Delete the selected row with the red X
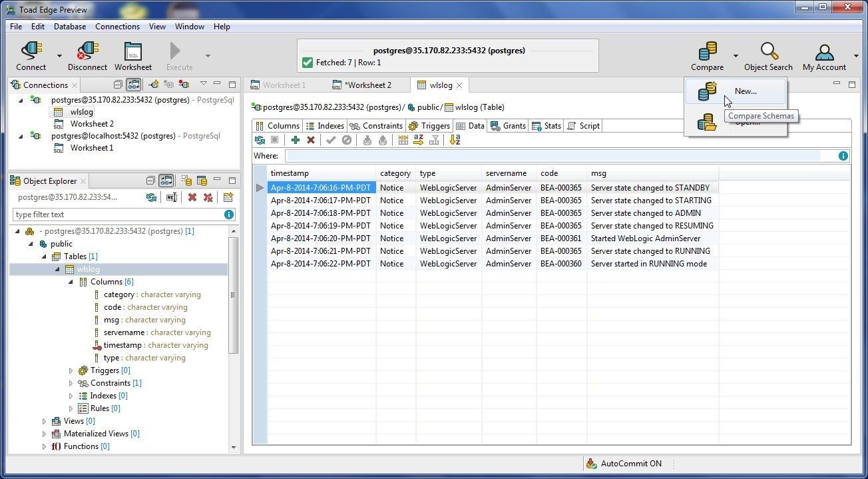Image resolution: width=868 pixels, height=479 pixels. [310, 140]
